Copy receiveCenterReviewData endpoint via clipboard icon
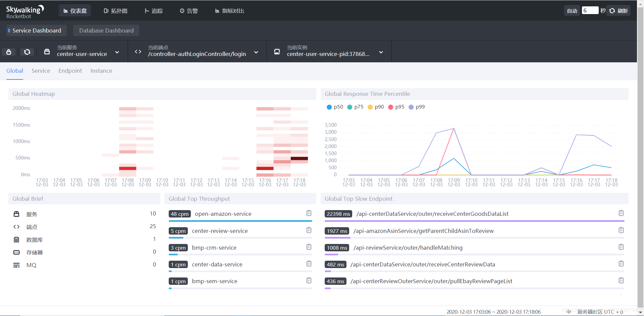The width and height of the screenshot is (644, 316). (x=621, y=264)
